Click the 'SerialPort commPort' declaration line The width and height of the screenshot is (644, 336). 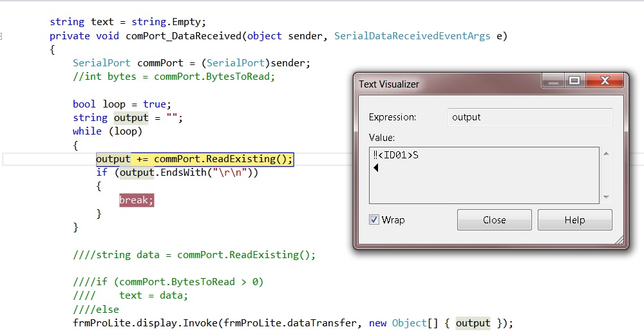pyautogui.click(x=191, y=63)
